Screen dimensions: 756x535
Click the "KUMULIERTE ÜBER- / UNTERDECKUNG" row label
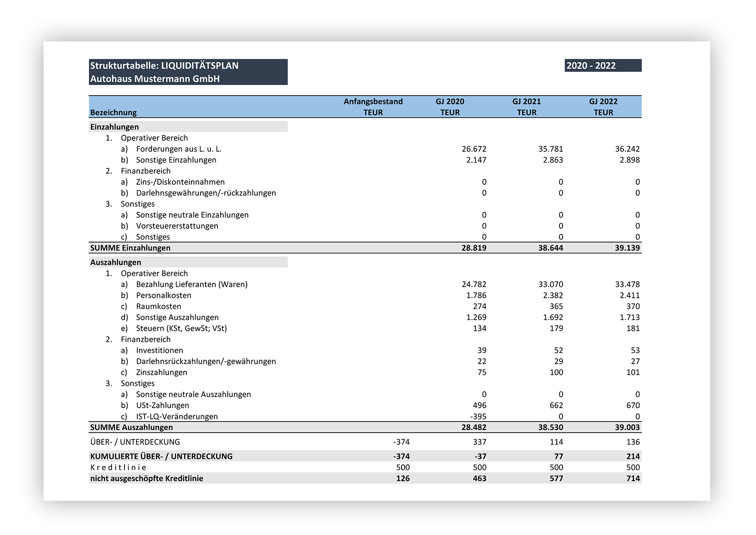point(161,456)
